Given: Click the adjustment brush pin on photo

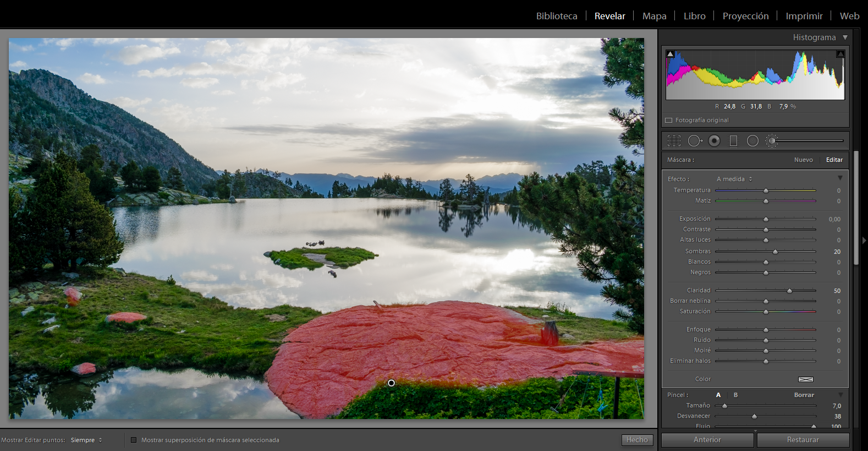Looking at the screenshot, I should click(x=391, y=383).
